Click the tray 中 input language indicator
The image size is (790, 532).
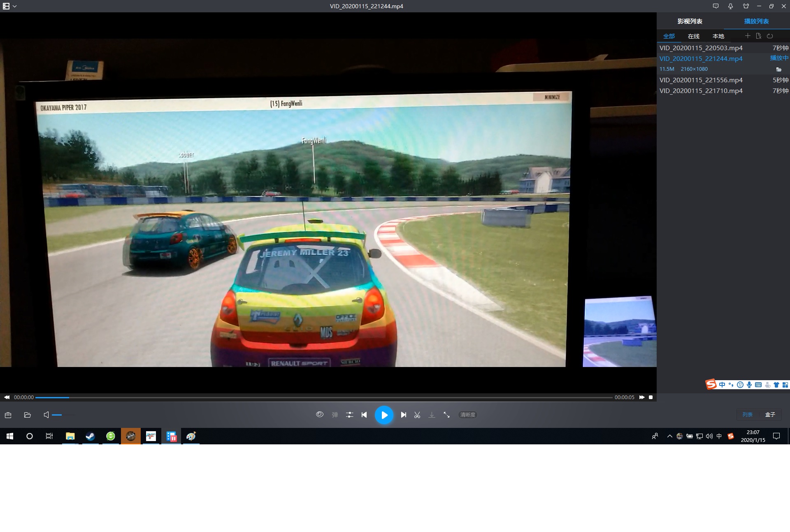click(719, 436)
